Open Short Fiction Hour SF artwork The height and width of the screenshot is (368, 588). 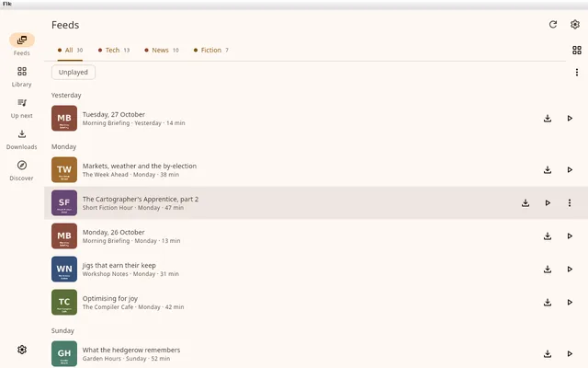point(64,202)
